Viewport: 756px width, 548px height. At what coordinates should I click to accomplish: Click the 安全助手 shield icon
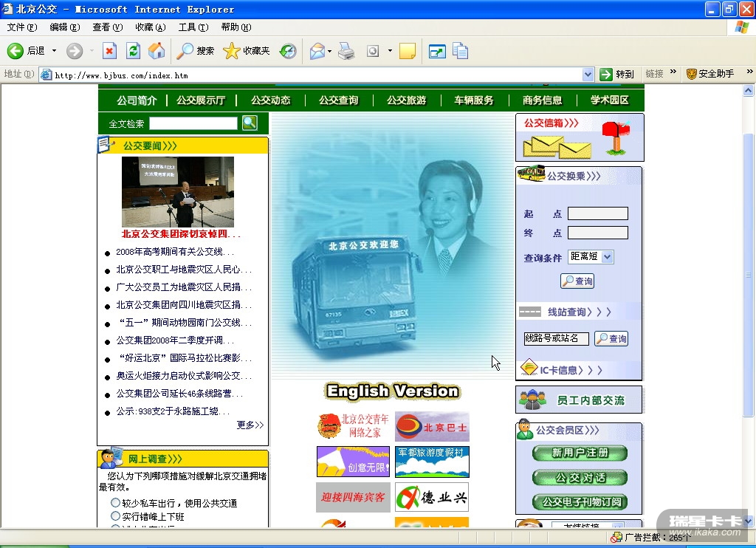pos(691,74)
